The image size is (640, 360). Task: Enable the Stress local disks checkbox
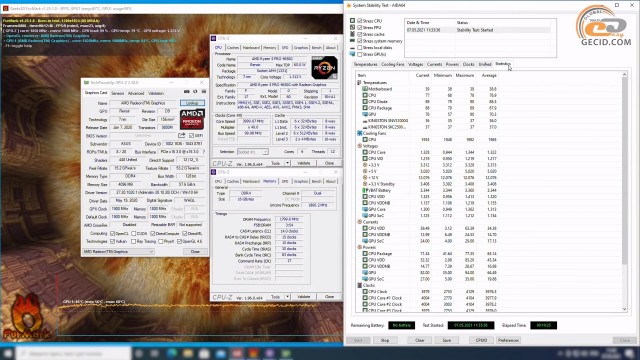[x=360, y=47]
